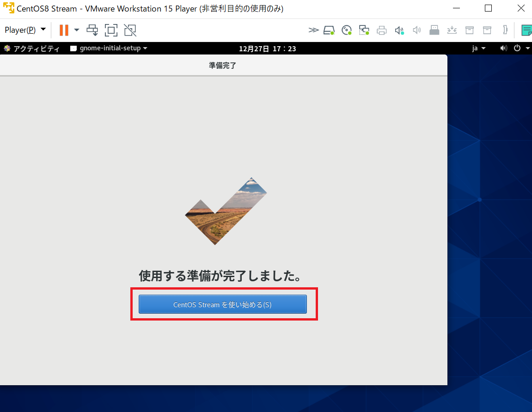Expand the power options arrow beside the pause icon
Image resolution: width=532 pixels, height=412 pixels.
77,30
